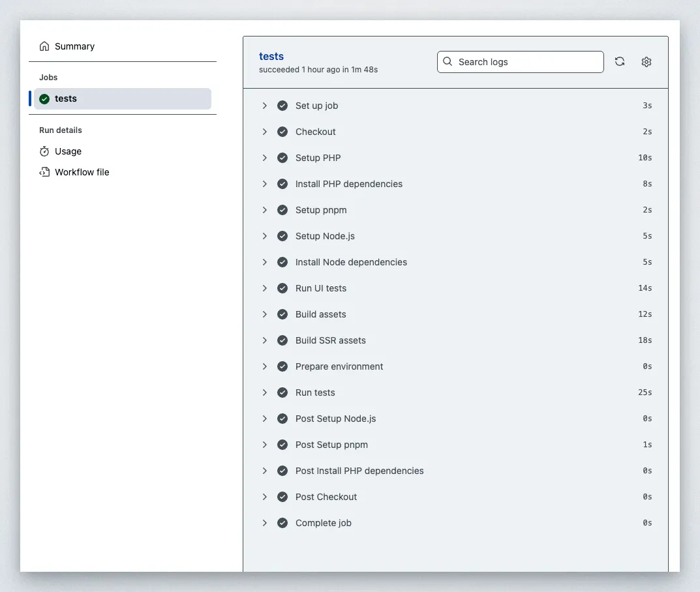This screenshot has width=700, height=592.
Task: Click the Usage stopwatch icon
Action: [x=44, y=151]
